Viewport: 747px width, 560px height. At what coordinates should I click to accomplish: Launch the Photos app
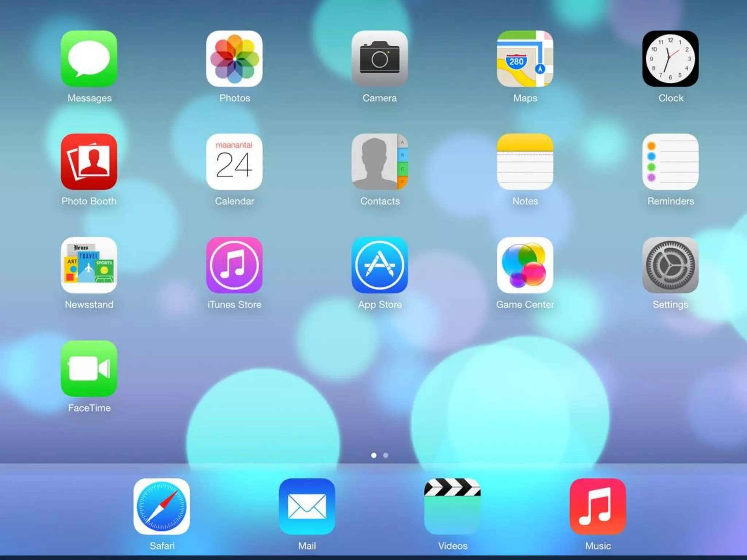tap(234, 59)
